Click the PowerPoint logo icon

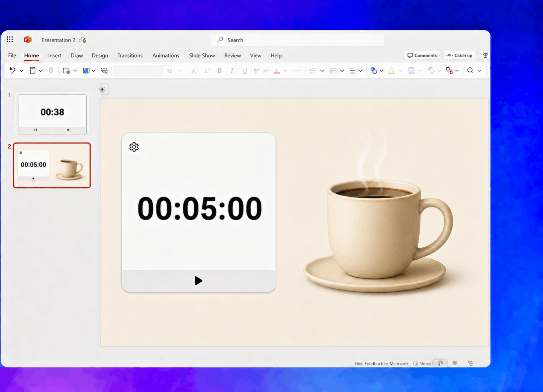click(x=28, y=39)
